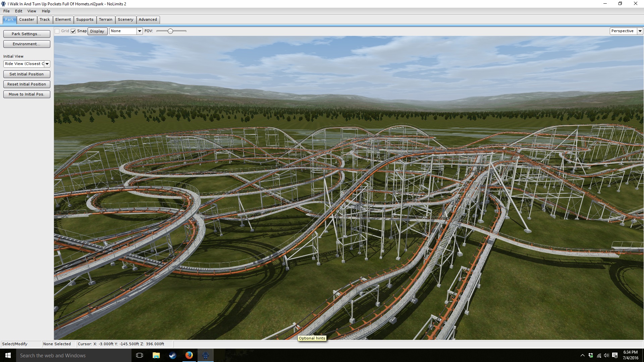
Task: Enable the Grid checkbox
Action: point(57,31)
